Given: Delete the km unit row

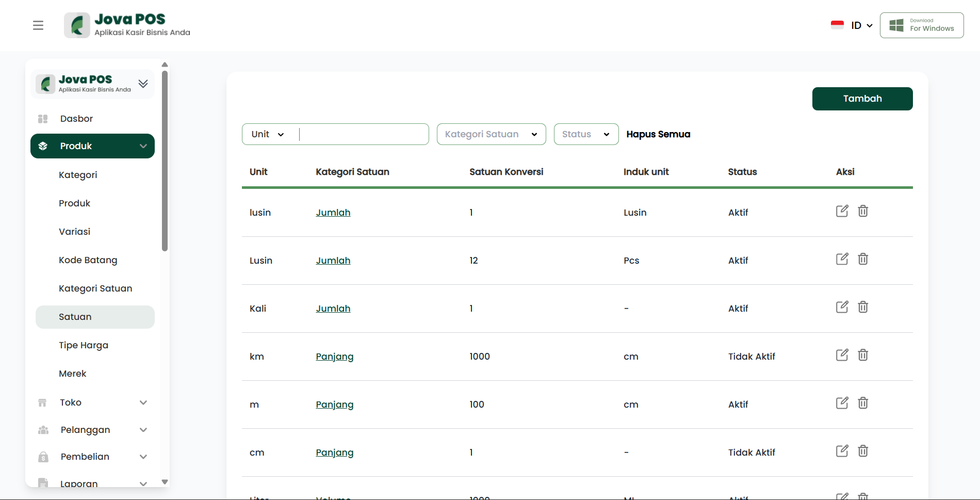Looking at the screenshot, I should [863, 355].
